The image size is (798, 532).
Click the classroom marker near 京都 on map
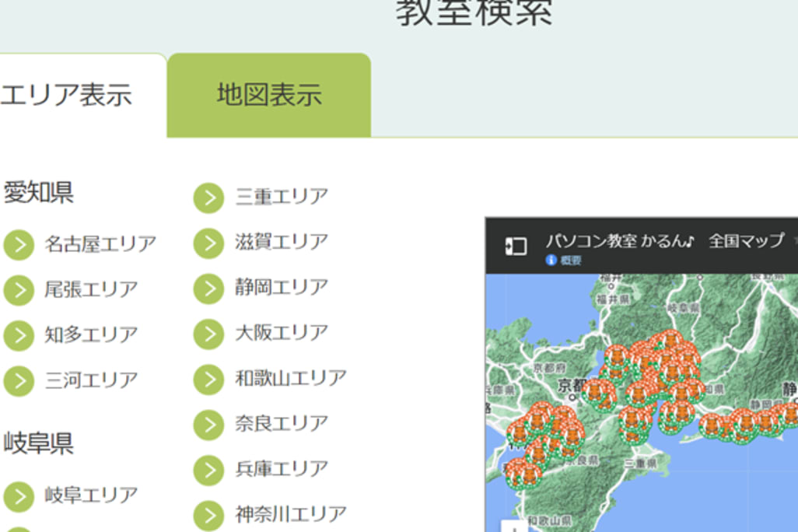click(598, 393)
